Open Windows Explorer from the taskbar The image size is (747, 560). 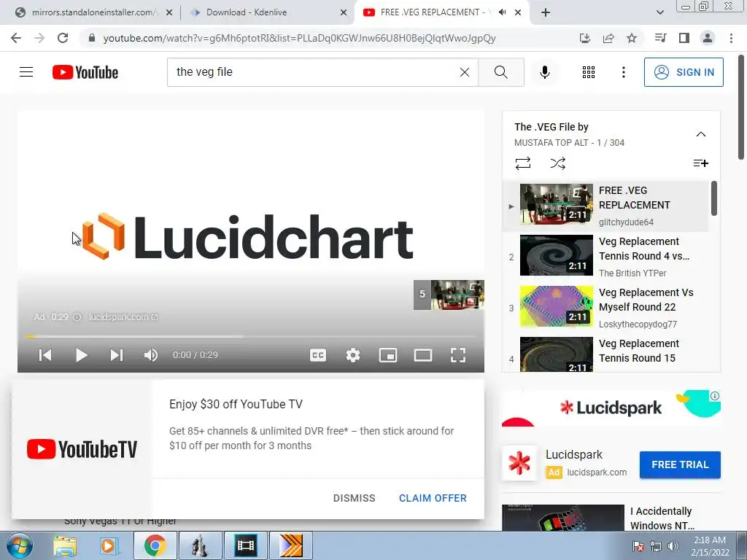click(x=65, y=545)
